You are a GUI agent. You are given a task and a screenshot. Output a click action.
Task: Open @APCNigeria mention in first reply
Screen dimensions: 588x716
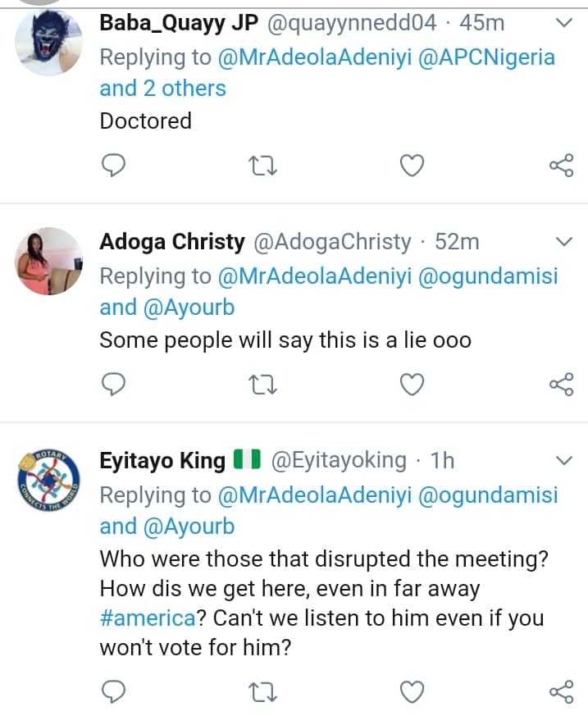(x=487, y=57)
